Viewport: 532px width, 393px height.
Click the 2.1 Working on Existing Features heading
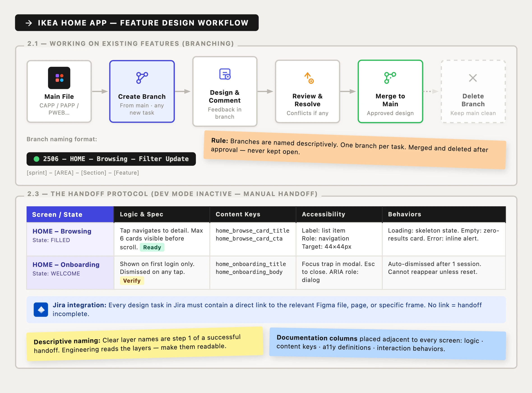[131, 44]
